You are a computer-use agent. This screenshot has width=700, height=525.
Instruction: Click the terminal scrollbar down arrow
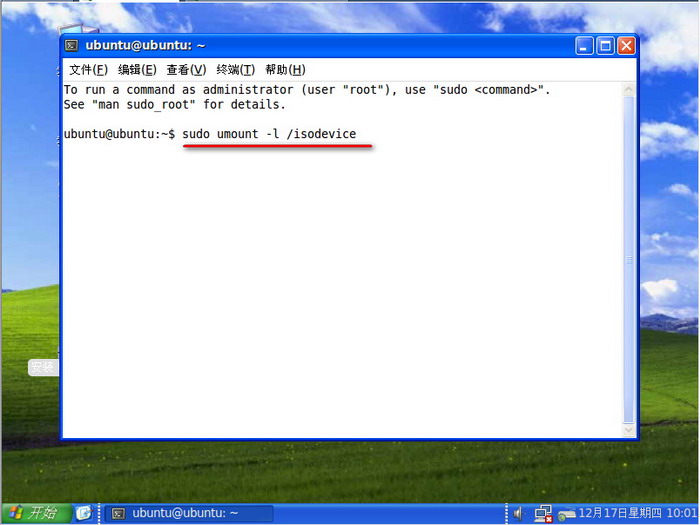629,430
